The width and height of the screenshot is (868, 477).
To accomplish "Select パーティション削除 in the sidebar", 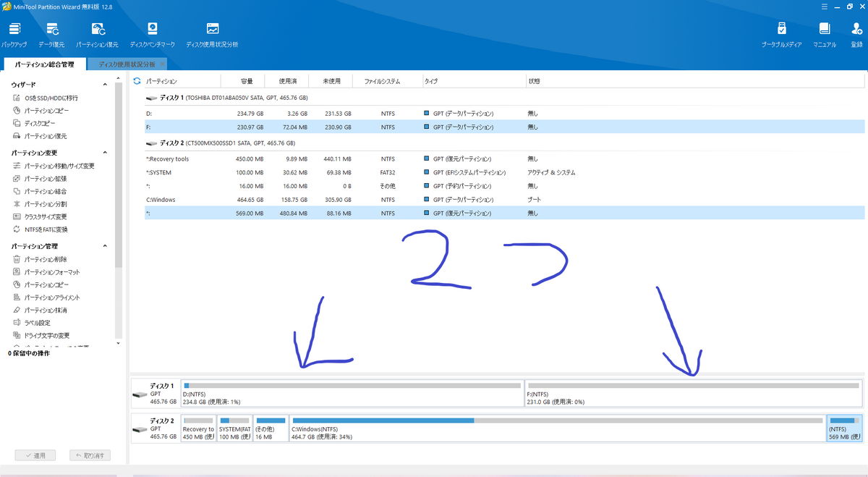I will click(x=41, y=259).
